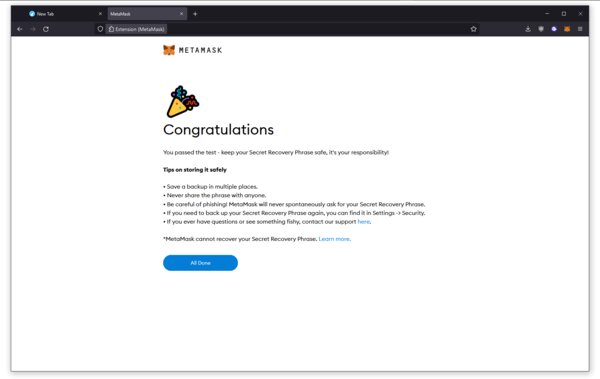Open the MetaMask fox extension icon in the toolbar

click(x=567, y=29)
